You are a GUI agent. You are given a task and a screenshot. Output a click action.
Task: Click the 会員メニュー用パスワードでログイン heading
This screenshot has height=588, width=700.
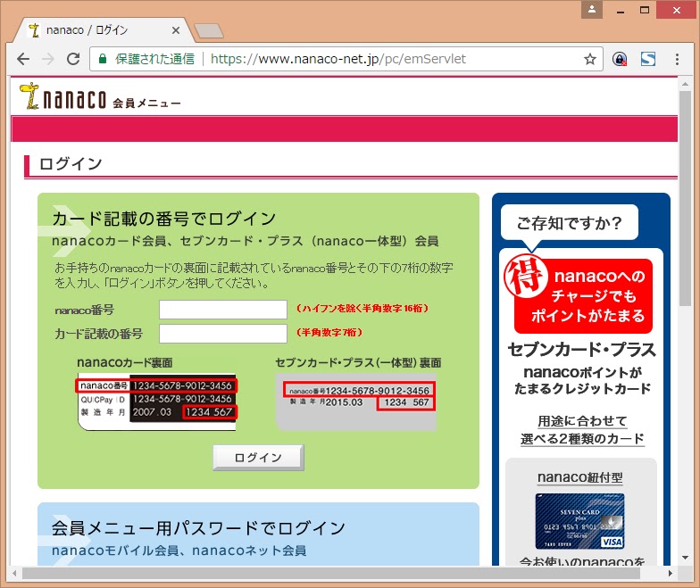198,528
